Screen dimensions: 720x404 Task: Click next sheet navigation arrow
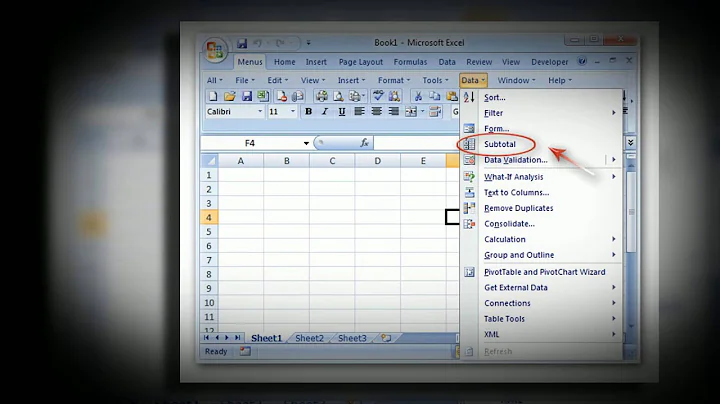(x=227, y=338)
